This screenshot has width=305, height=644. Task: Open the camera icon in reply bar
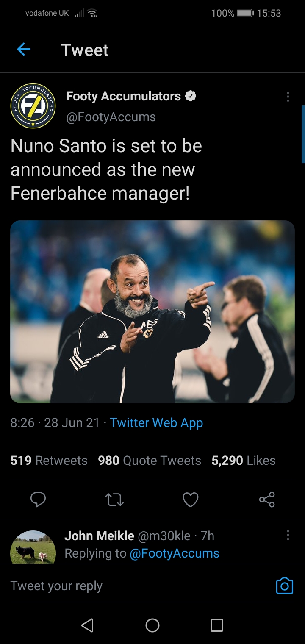click(x=284, y=586)
